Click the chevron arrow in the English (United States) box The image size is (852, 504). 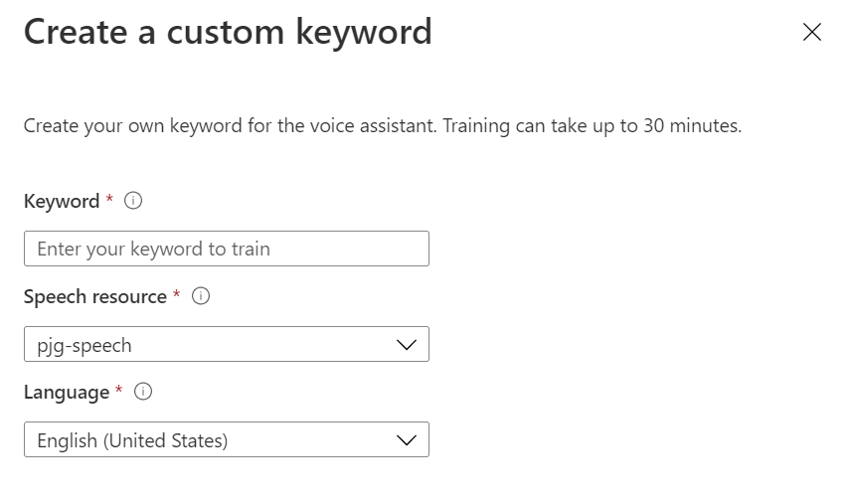click(406, 439)
